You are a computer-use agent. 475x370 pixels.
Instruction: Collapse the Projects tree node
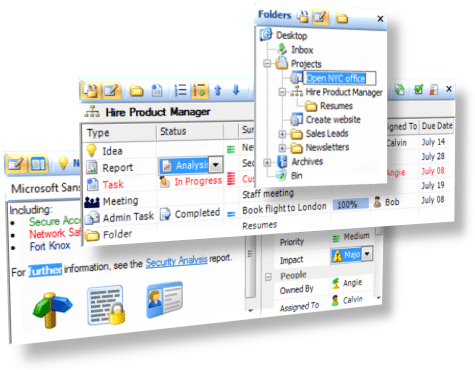[267, 64]
